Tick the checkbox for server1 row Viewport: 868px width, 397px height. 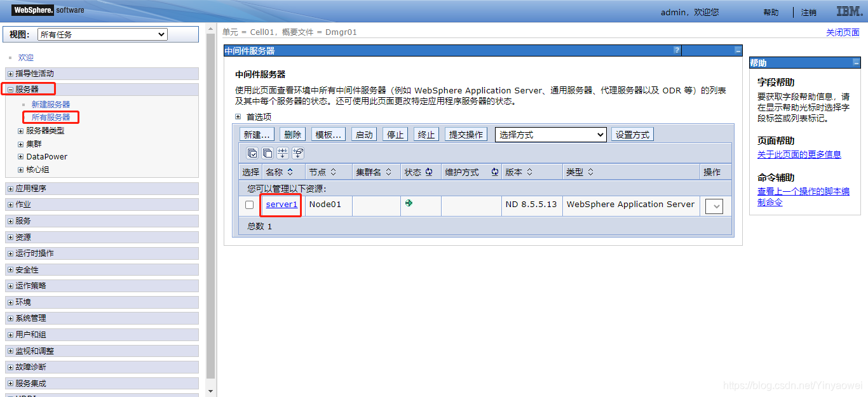tap(250, 205)
